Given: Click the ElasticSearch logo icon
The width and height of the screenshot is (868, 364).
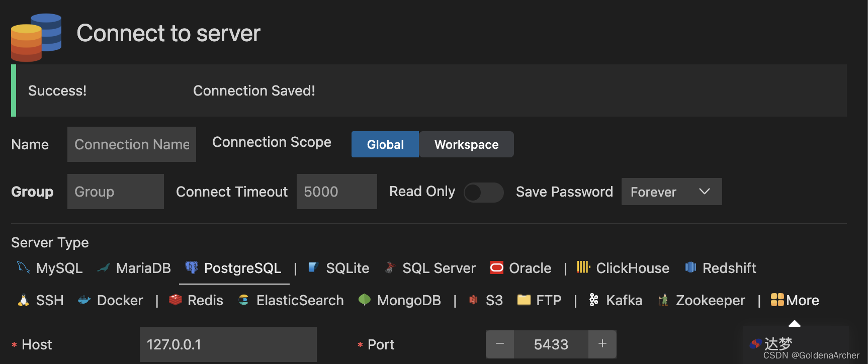Looking at the screenshot, I should 243,300.
